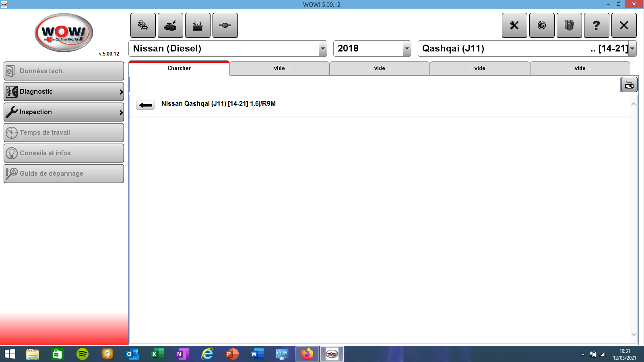The height and width of the screenshot is (362, 644).
Task: Show hidden system tray icons
Action: pos(583,354)
